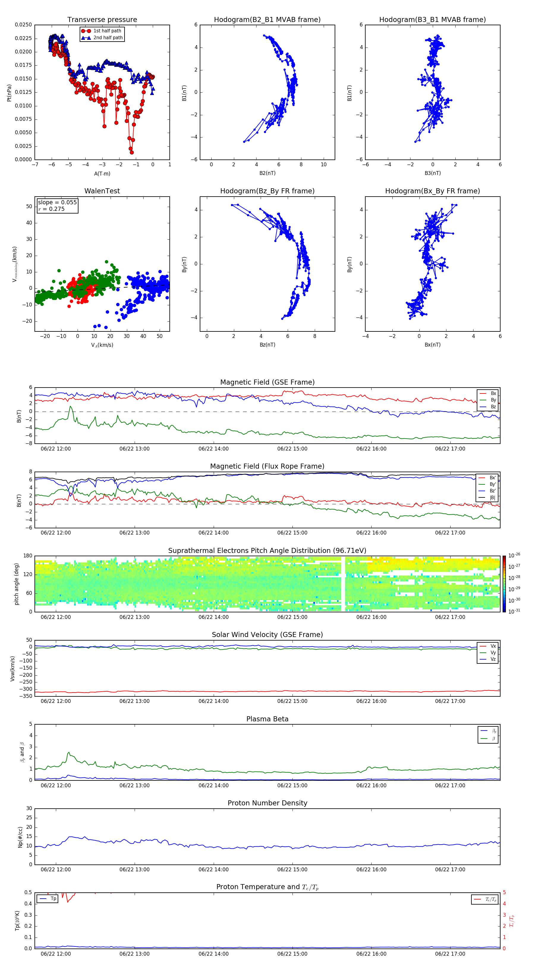The image size is (535, 980).
Task: Click the red Bx line sample in GSE legend
Action: pos(483,393)
